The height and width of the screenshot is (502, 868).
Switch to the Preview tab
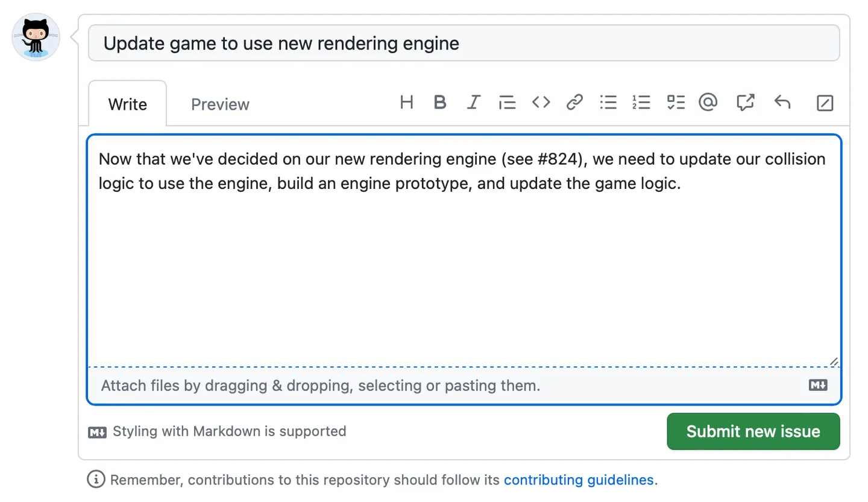coord(220,104)
